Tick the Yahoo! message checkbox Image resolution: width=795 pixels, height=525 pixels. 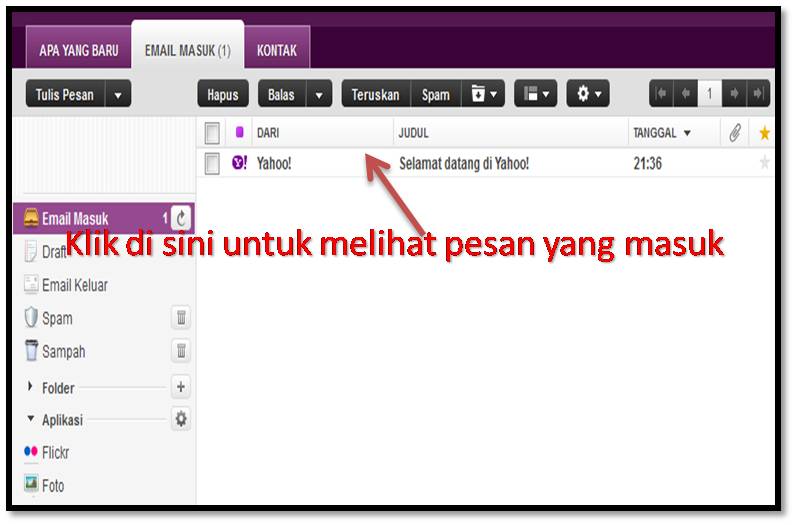click(212, 163)
